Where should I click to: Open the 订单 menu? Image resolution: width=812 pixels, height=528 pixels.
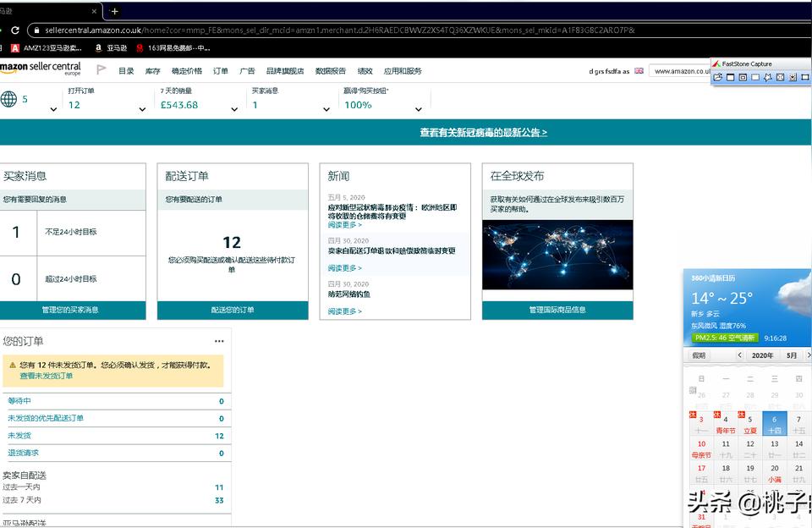(x=221, y=71)
